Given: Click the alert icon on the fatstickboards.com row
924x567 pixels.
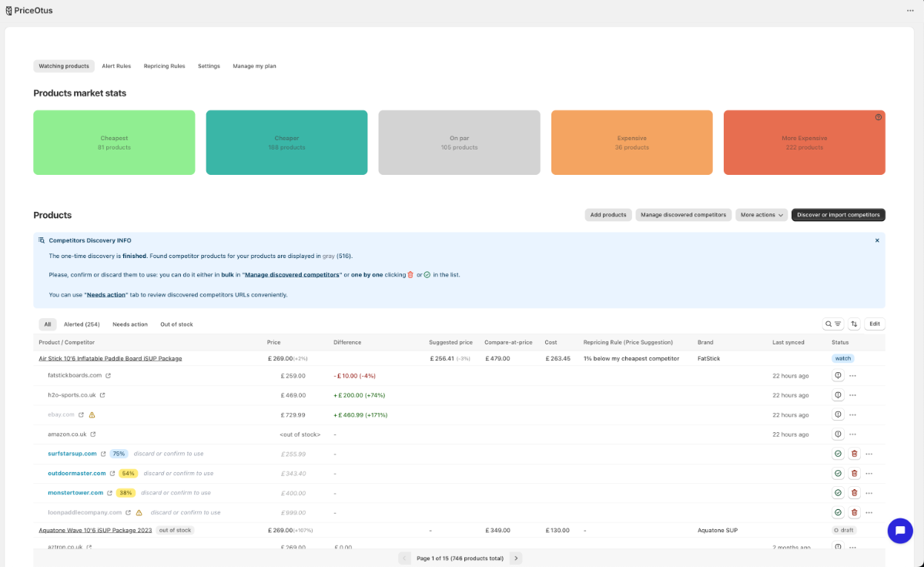Looking at the screenshot, I should [x=838, y=376].
